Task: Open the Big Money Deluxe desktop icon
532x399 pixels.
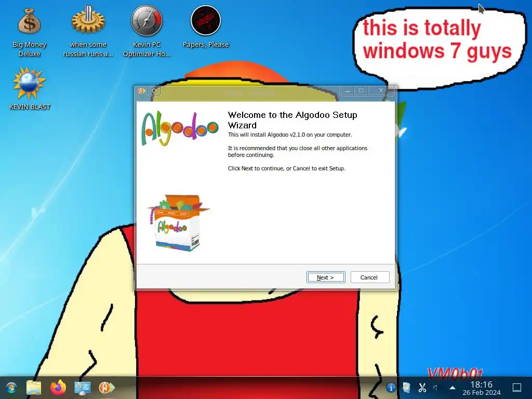Action: click(x=30, y=33)
